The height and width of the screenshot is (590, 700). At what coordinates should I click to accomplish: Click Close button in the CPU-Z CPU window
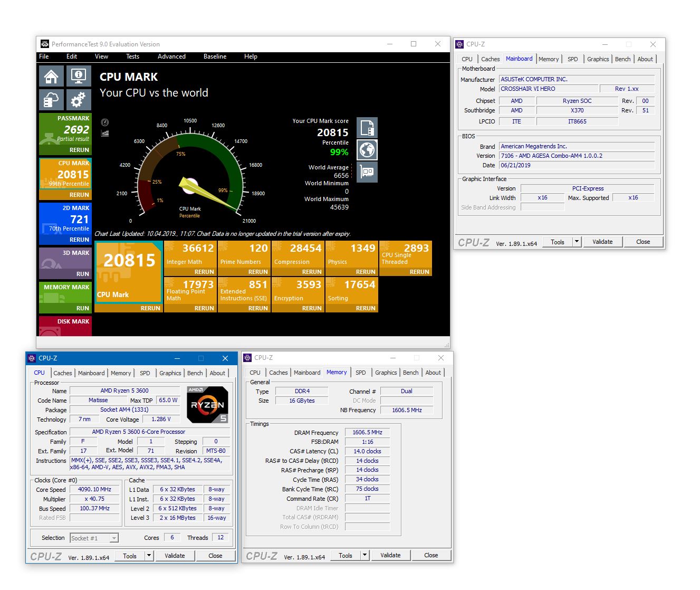[x=215, y=556]
